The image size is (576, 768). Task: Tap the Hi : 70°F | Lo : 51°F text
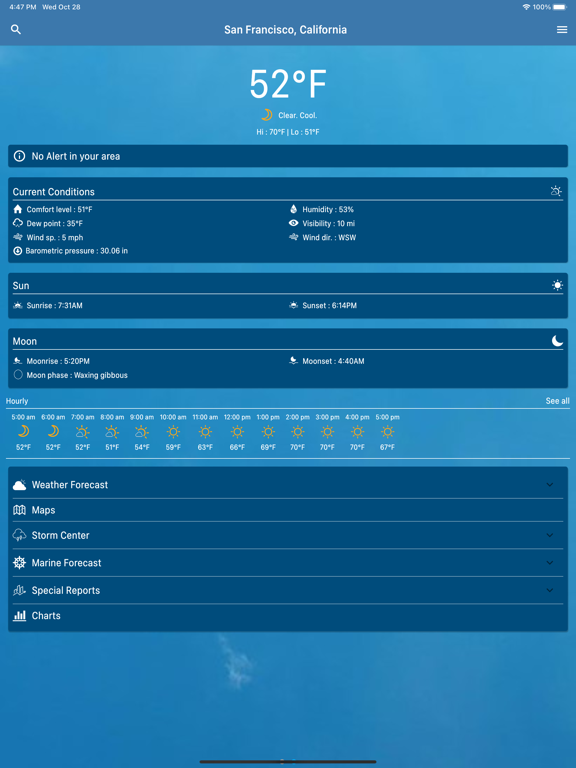(x=288, y=132)
